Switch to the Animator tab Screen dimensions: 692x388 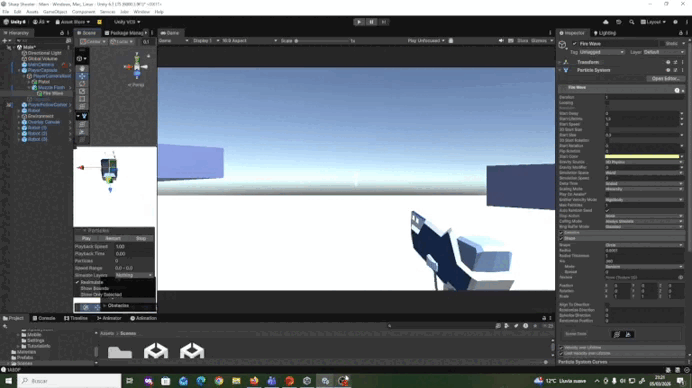tap(109, 318)
